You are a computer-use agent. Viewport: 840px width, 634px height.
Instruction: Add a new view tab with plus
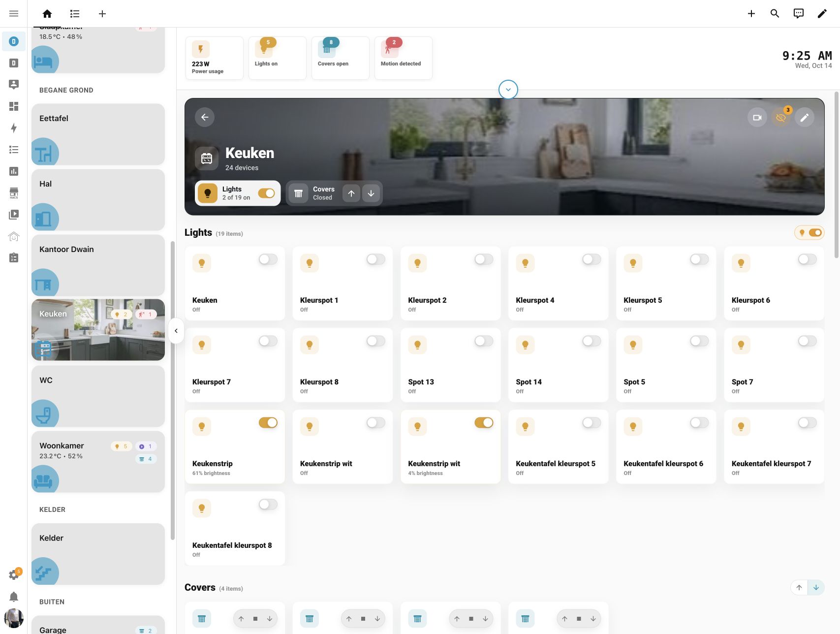pos(102,14)
